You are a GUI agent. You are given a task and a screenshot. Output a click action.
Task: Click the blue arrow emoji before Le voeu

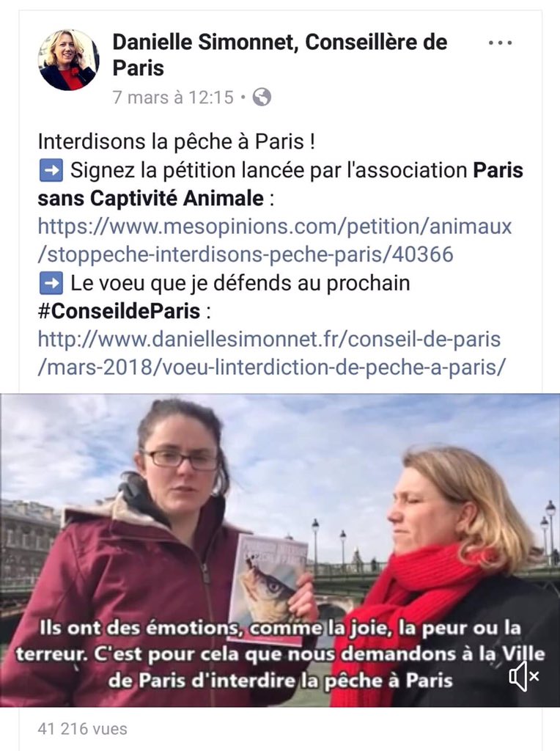[51, 283]
